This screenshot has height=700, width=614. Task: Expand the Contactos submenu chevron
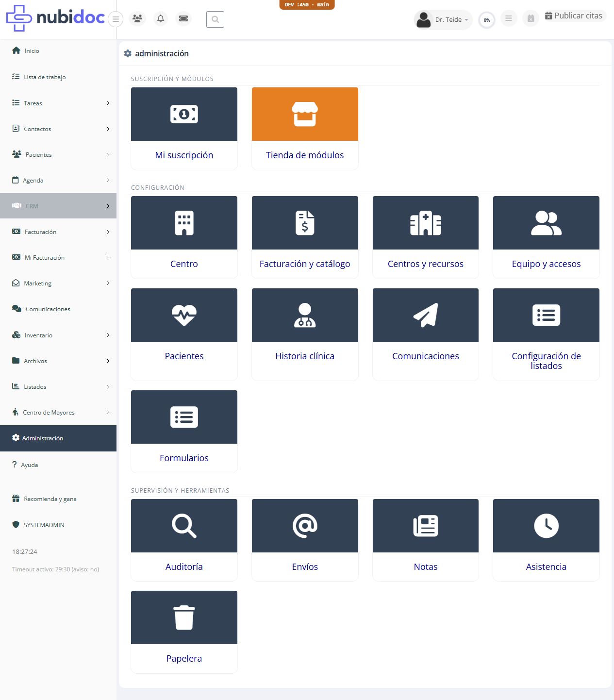(108, 129)
